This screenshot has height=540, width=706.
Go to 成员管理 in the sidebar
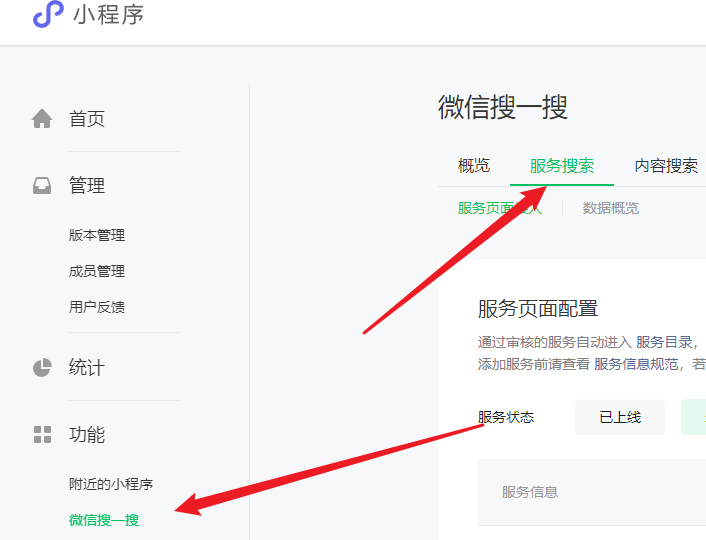pyautogui.click(x=97, y=271)
